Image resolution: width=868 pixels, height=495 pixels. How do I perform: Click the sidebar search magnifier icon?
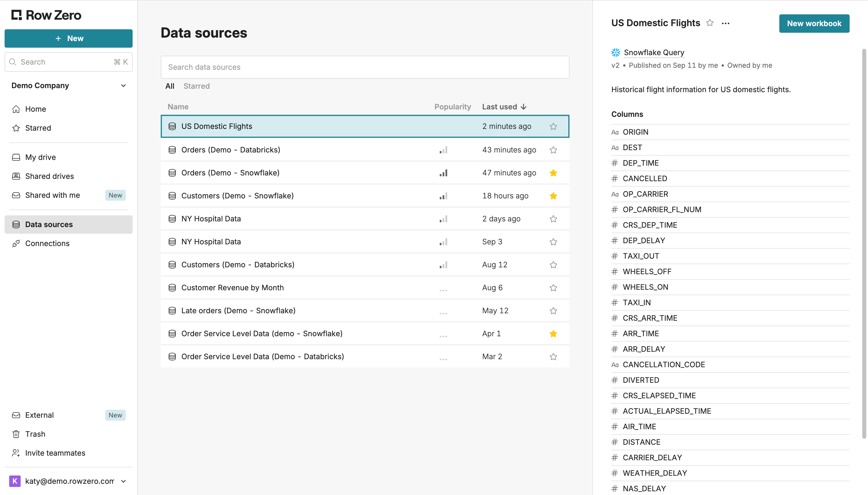click(13, 62)
